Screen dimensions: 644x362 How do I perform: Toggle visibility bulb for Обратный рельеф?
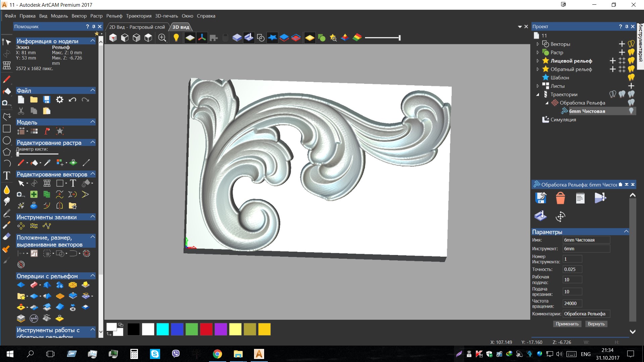pos(631,69)
